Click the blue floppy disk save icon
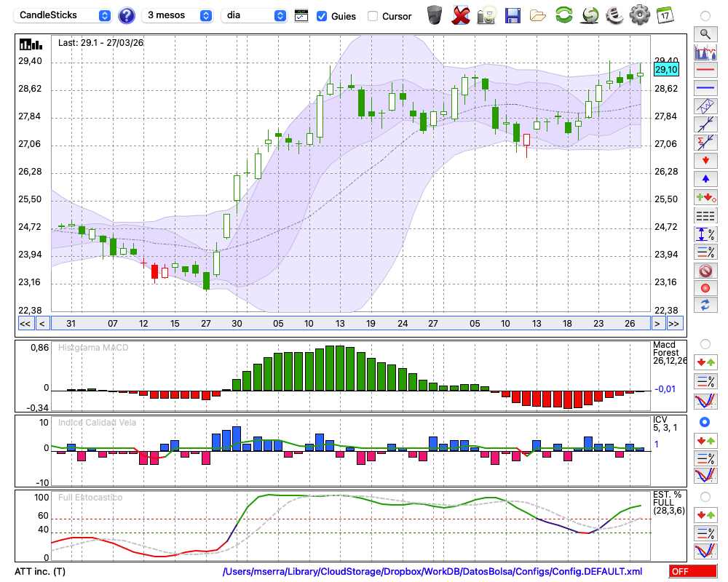 point(513,15)
